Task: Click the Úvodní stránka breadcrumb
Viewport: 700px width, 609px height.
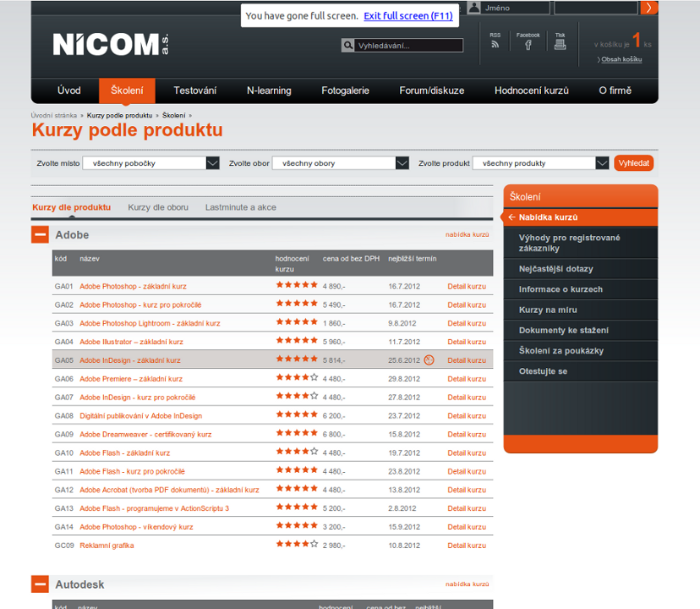Action: (54, 115)
